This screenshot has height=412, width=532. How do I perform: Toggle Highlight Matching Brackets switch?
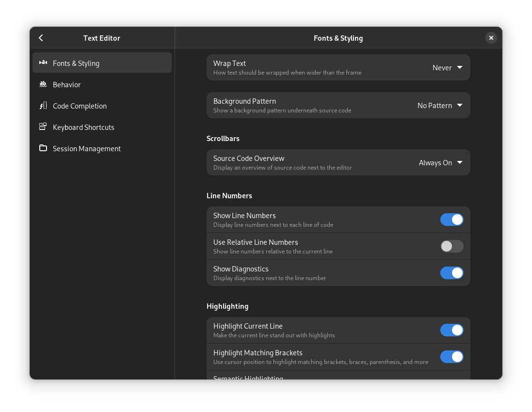451,357
